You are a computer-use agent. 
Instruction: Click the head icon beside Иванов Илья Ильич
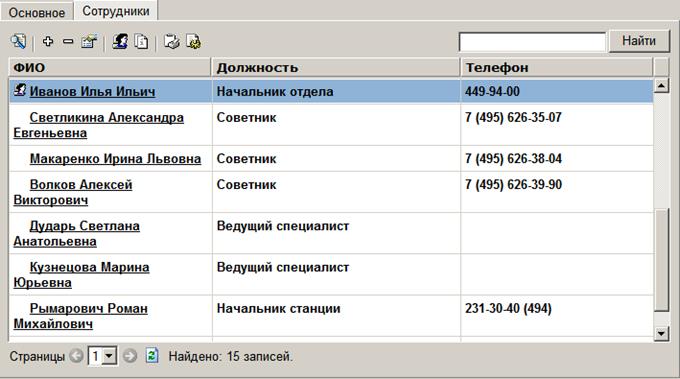[20, 90]
